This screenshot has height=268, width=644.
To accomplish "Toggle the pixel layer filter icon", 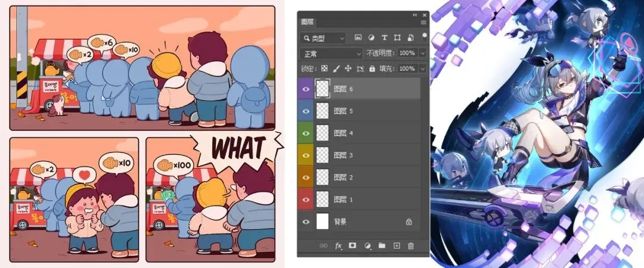I will pos(358,38).
